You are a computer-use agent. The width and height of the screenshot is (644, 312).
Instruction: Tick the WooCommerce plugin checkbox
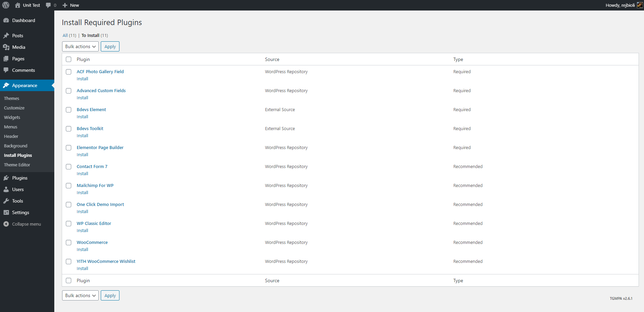[x=69, y=243]
